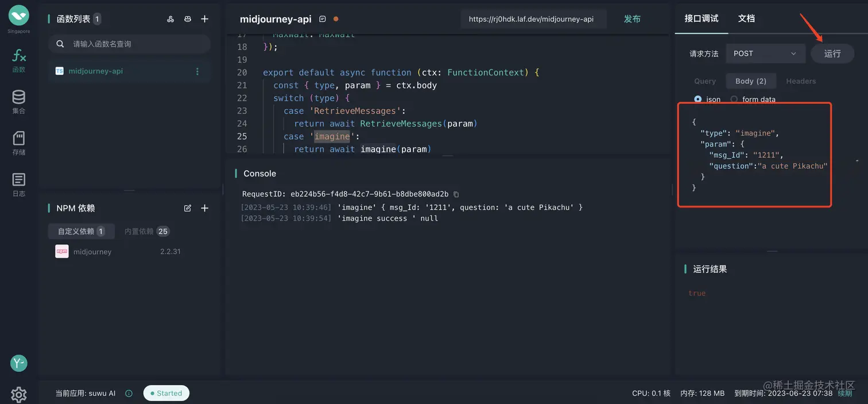The image size is (868, 404).
Task: Open the 集合 (collections) database section
Action: click(x=19, y=102)
